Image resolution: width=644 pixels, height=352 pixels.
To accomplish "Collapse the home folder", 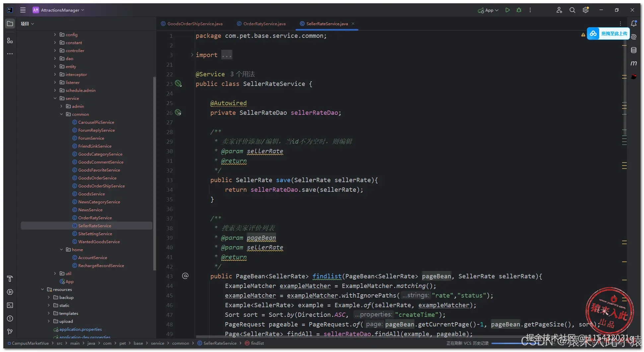I will 61,249.
